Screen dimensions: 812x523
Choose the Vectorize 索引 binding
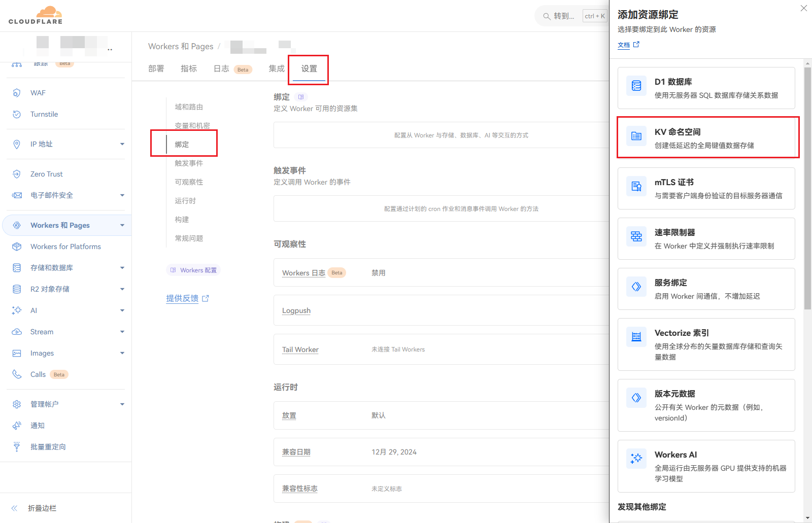(x=706, y=344)
